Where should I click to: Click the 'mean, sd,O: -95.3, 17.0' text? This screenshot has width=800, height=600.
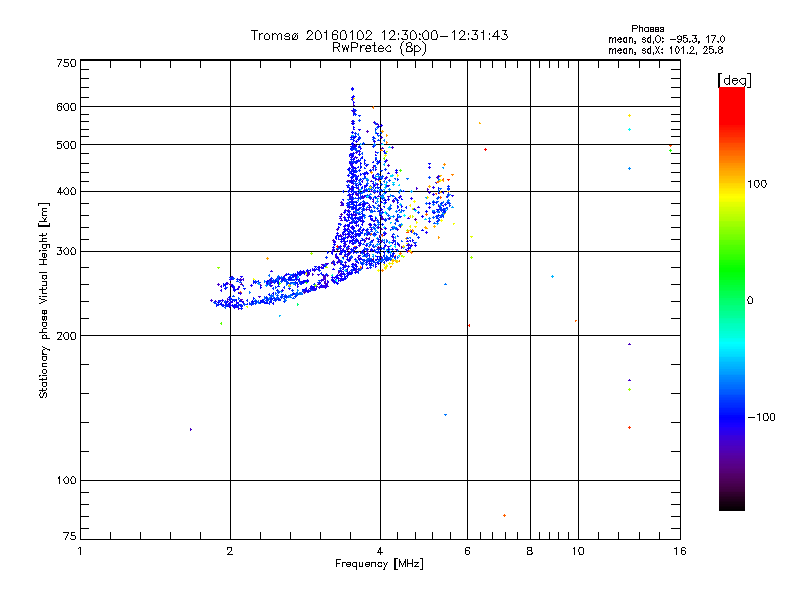666,39
